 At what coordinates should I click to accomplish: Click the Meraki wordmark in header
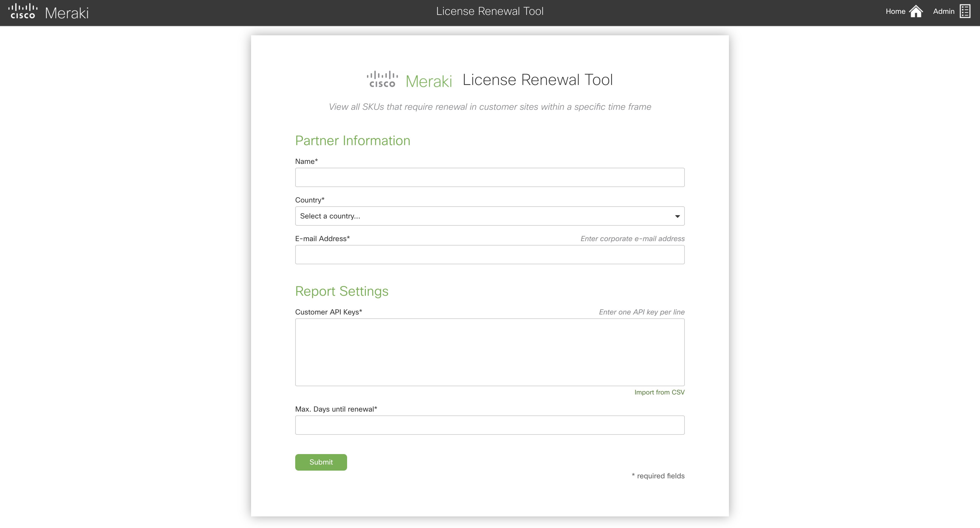click(x=66, y=13)
